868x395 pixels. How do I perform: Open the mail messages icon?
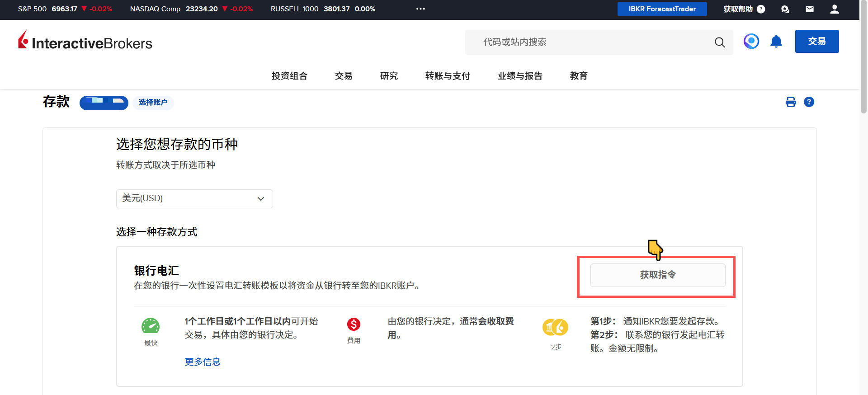coord(810,9)
